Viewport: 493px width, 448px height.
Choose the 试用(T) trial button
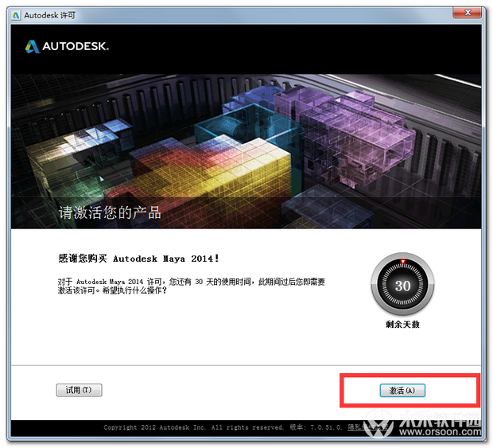coord(79,390)
